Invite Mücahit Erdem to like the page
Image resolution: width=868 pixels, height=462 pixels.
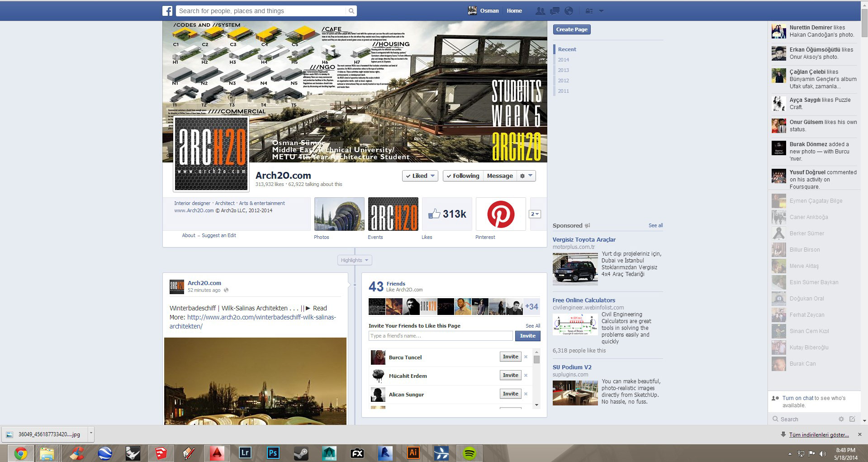click(x=511, y=375)
